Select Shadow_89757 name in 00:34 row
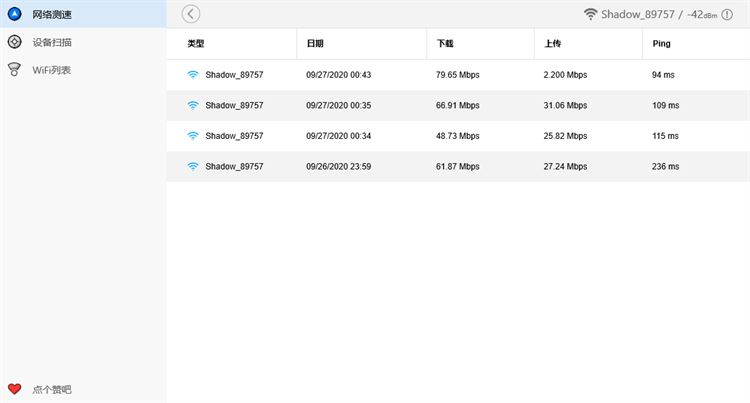750x403 pixels. pyautogui.click(x=234, y=136)
